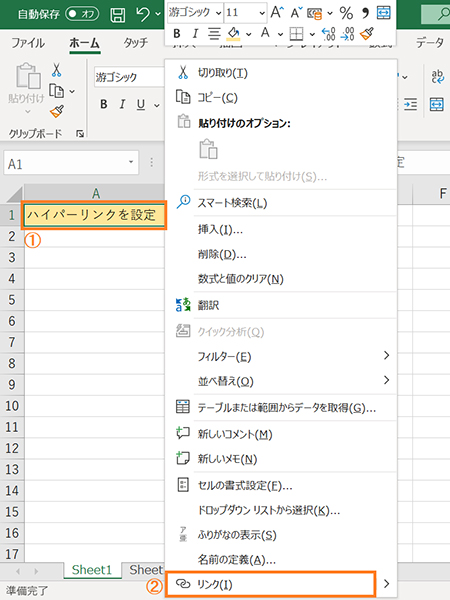Screen dimensions: 450x600
Task: Open the ファイル (File) tab
Action: (x=28, y=42)
